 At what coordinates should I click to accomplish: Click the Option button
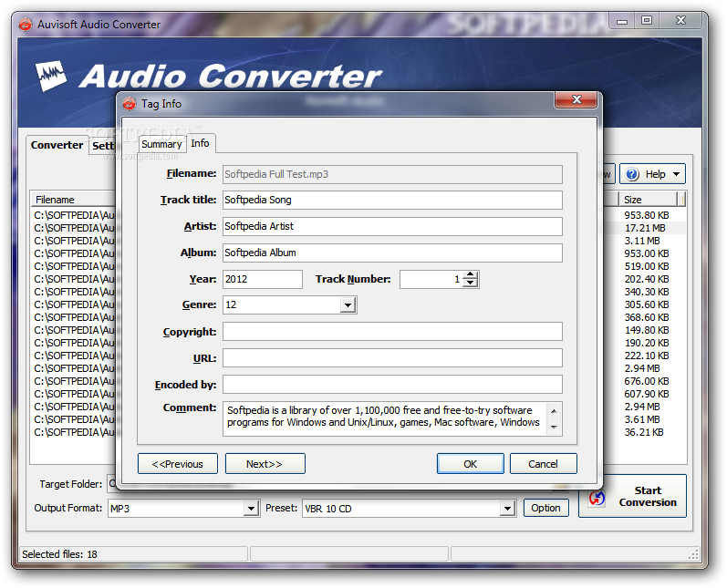click(545, 508)
